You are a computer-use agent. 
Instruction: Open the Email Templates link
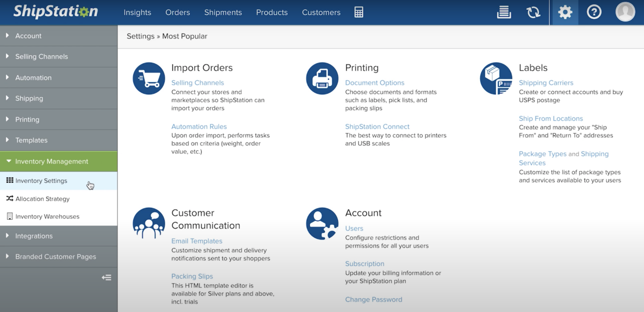click(x=197, y=241)
